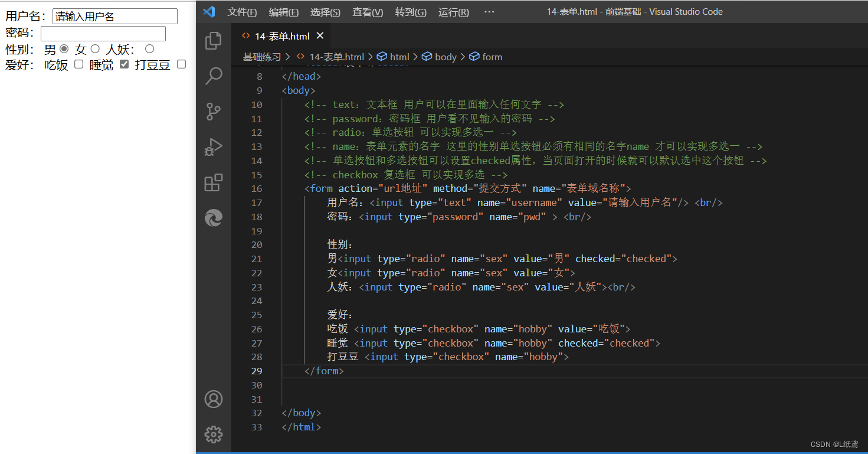Click "username" name value on line 17
Image resolution: width=868 pixels, height=454 pixels.
(534, 202)
